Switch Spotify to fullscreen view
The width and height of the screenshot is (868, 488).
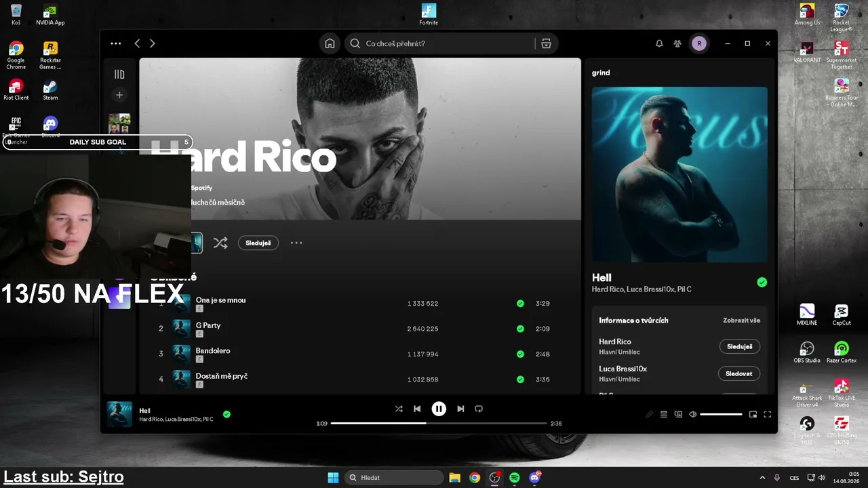(x=768, y=414)
